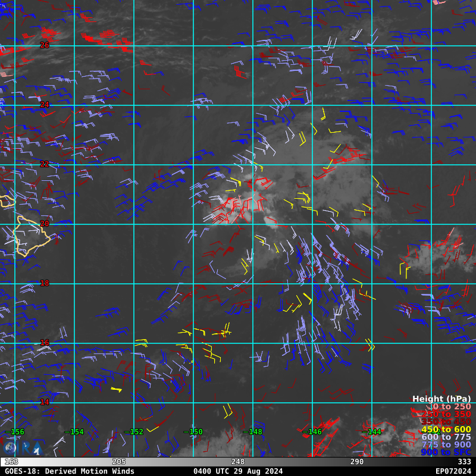Screen dimensions: 476x476
Task: Click longitude label -146
Action: (x=312, y=432)
